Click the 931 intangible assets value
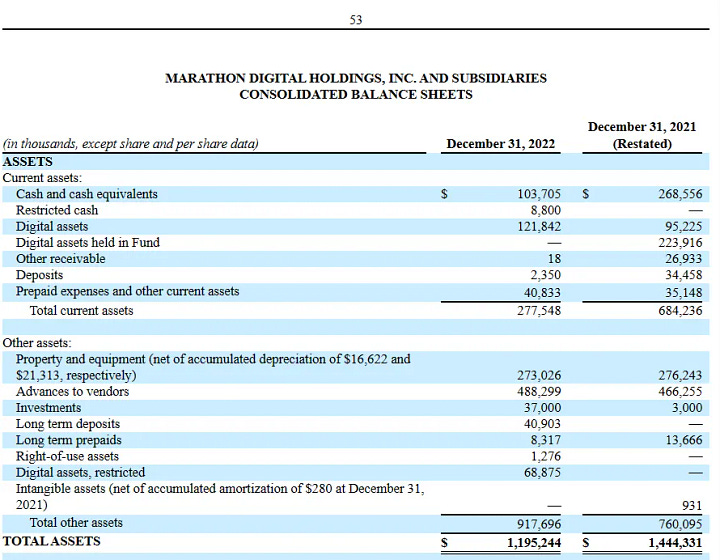Image resolution: width=720 pixels, height=560 pixels. (x=692, y=506)
